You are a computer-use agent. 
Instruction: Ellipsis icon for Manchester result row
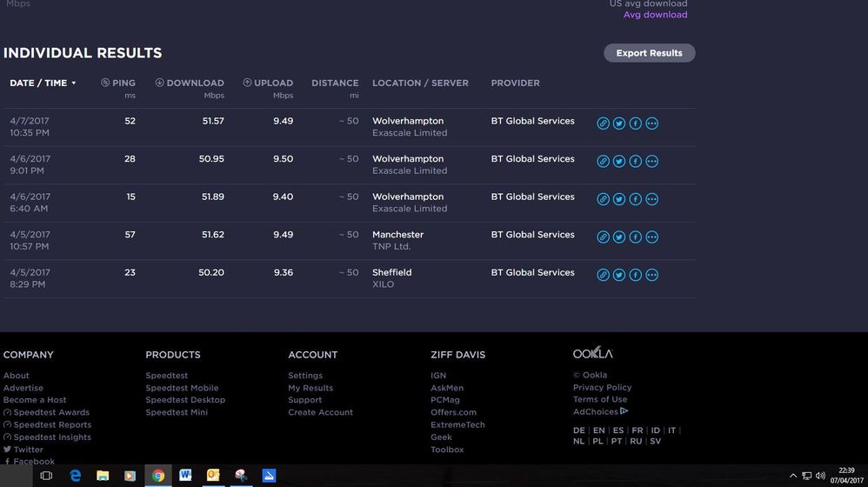[652, 237]
